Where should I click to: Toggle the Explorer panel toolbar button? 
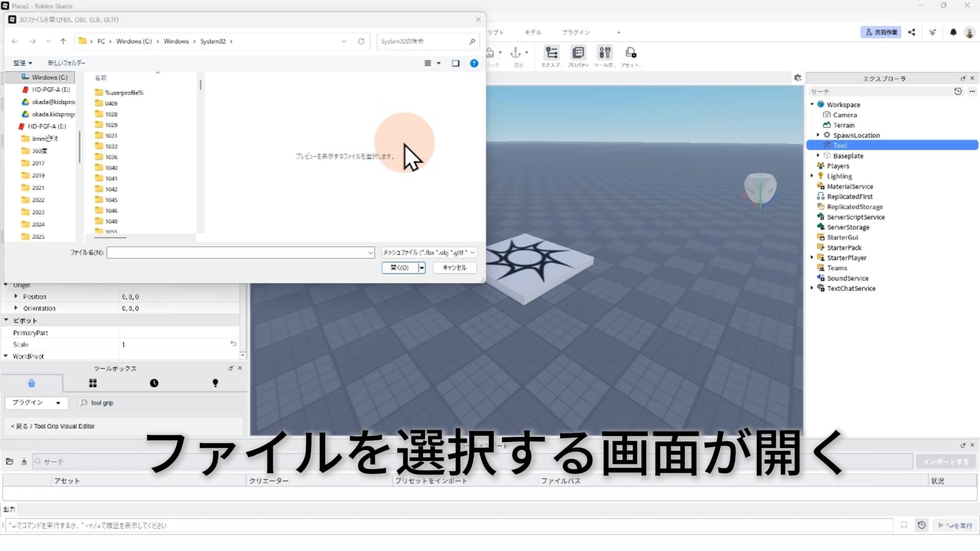(x=551, y=53)
